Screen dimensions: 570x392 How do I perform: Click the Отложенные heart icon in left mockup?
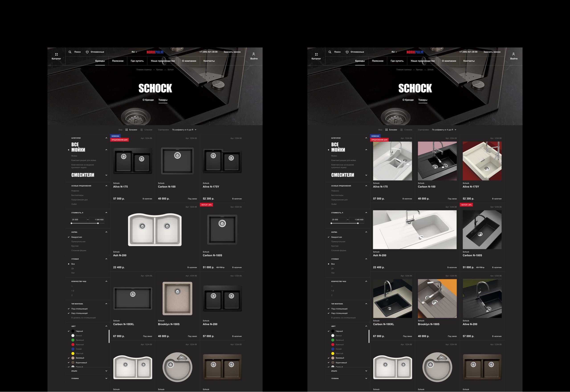pyautogui.click(x=87, y=52)
